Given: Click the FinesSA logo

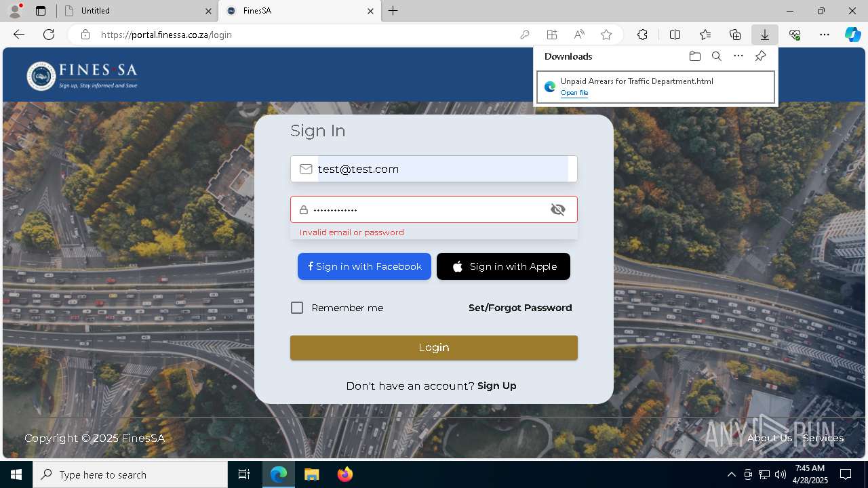Looking at the screenshot, I should (x=82, y=75).
